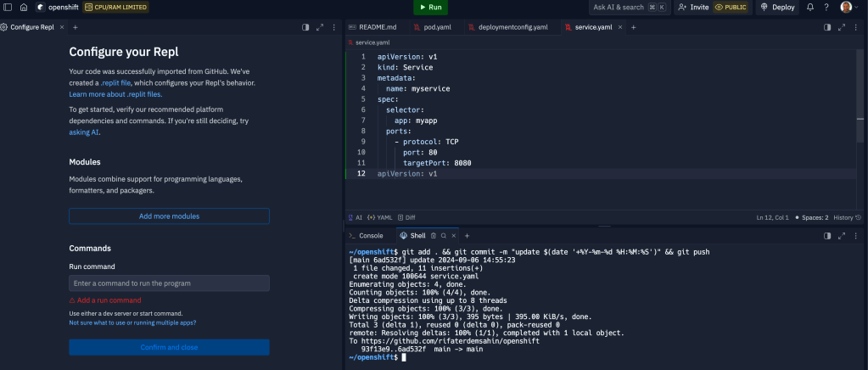Click the CPU/RAM LIMITED badge
The image size is (868, 370).
115,7
